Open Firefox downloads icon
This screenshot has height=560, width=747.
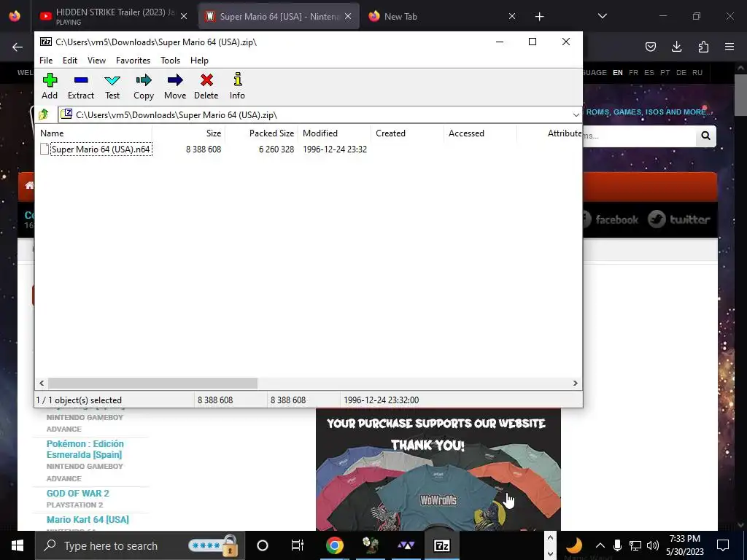pyautogui.click(x=676, y=47)
